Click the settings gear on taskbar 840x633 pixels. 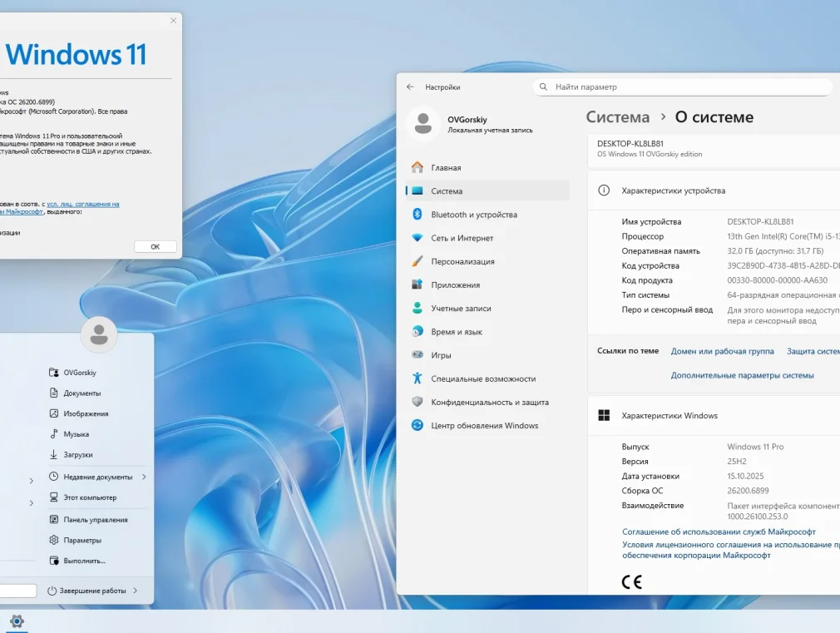click(x=17, y=621)
